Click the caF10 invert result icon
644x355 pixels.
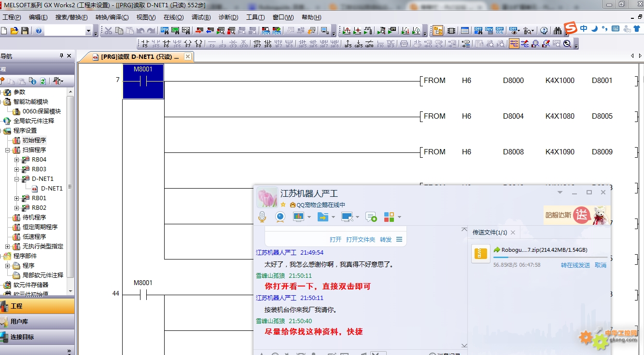(369, 44)
